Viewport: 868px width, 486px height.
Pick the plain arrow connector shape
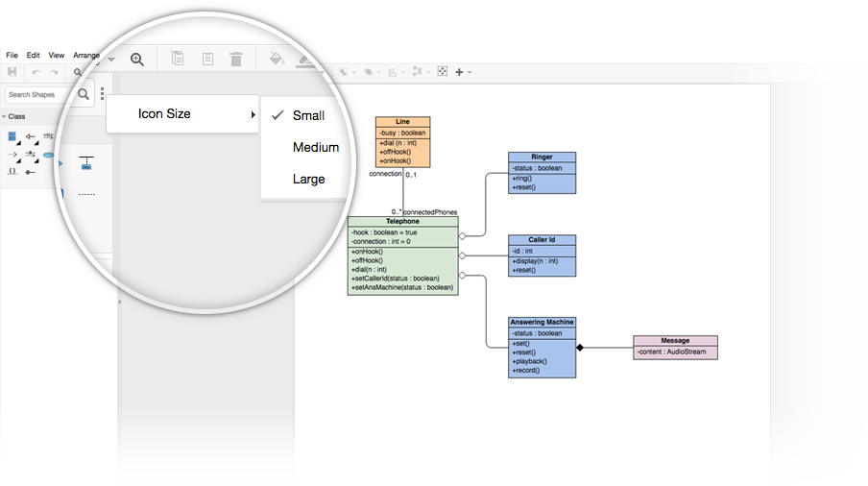[12, 155]
